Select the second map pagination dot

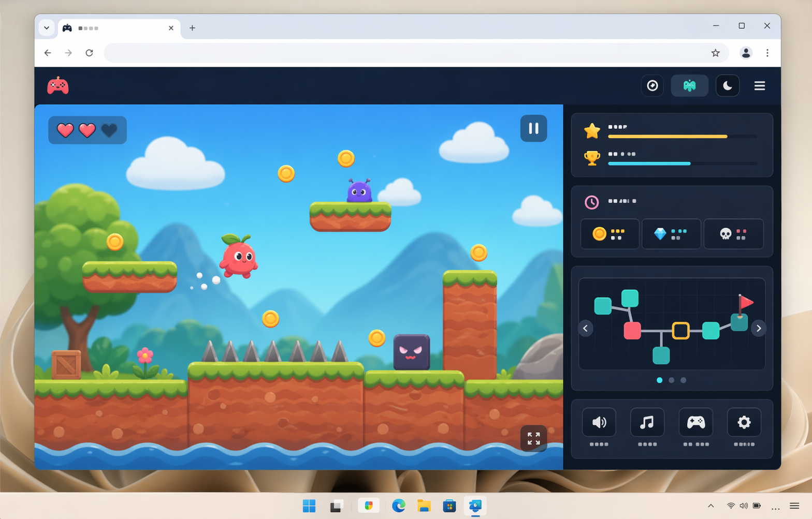(x=671, y=380)
